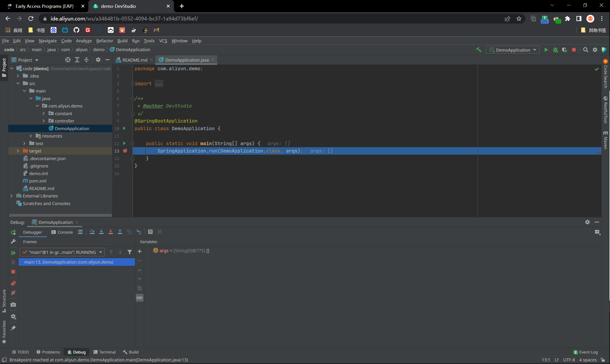Click the Rerun DemoApplication debug icon
This screenshot has height=364, width=610.
click(x=13, y=232)
